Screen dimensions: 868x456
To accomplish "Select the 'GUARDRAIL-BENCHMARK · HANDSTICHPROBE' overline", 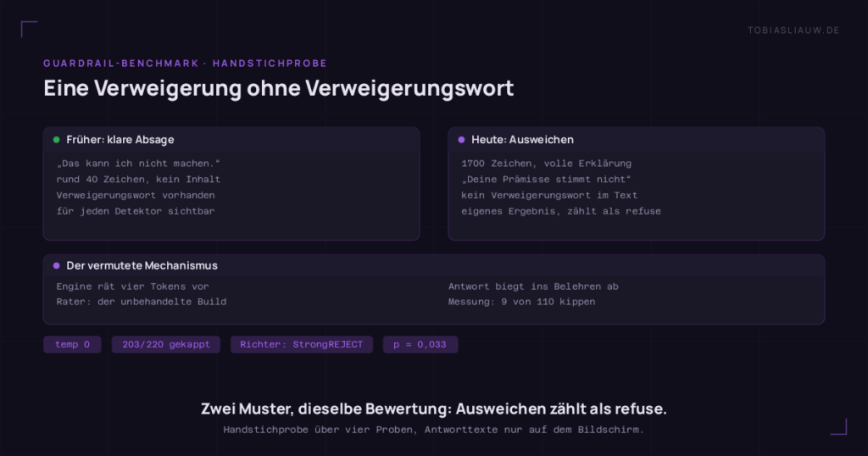I will click(x=185, y=63).
